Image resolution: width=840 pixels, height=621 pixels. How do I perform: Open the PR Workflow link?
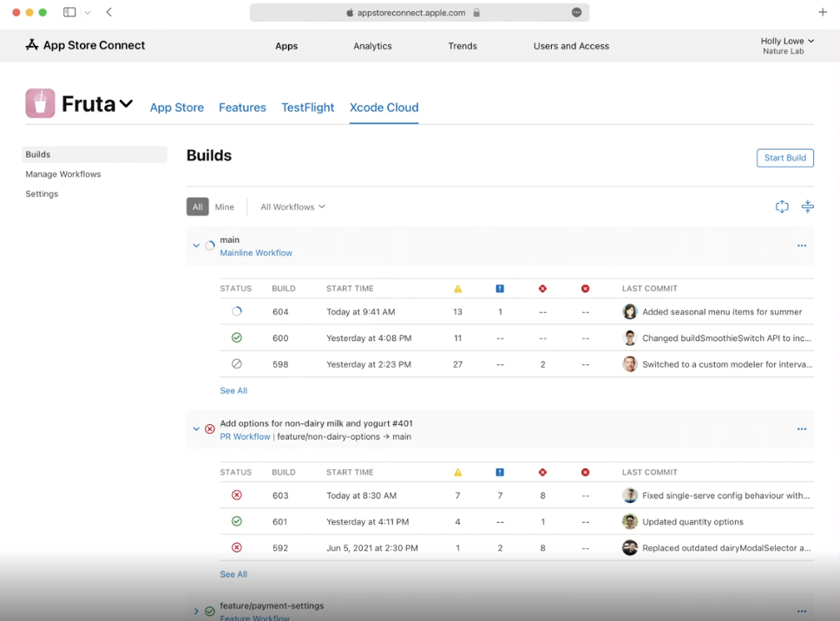pos(245,437)
